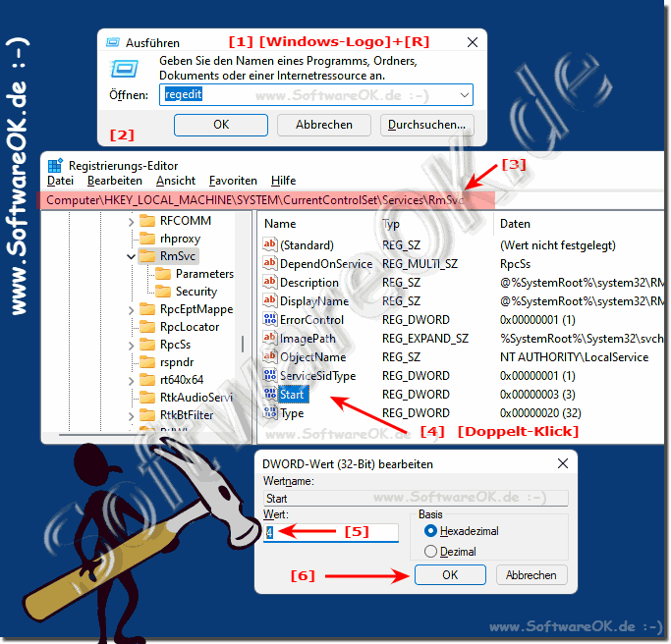Click the Wertname field showing Start
The height and width of the screenshot is (644, 671).
pyautogui.click(x=416, y=498)
